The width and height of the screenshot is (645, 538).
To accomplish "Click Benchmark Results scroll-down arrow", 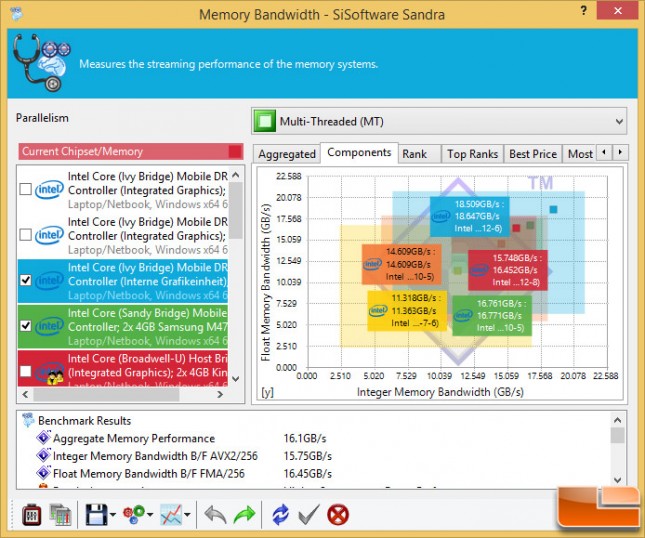I will [617, 480].
